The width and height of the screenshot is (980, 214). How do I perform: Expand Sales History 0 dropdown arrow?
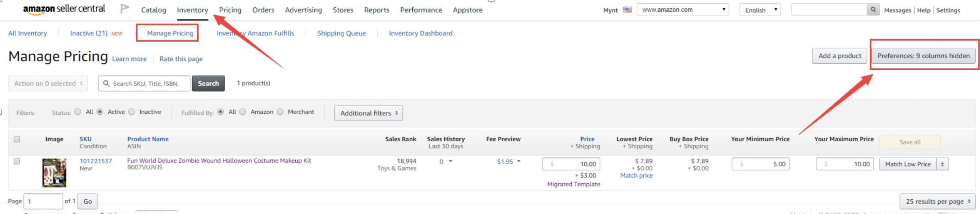450,161
